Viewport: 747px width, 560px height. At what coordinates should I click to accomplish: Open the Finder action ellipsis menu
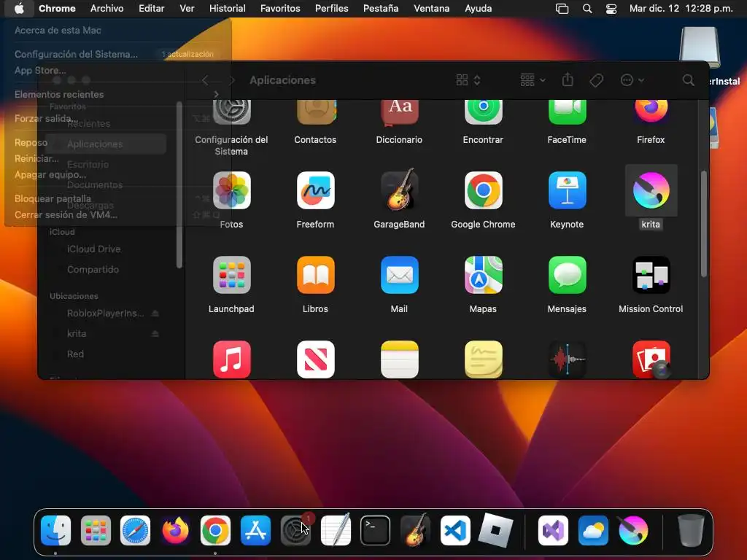[x=632, y=80]
